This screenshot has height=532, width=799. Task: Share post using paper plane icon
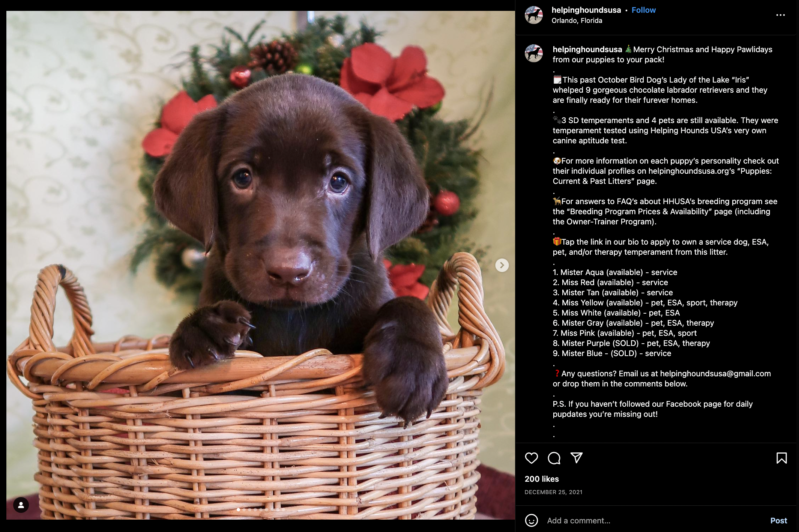577,458
